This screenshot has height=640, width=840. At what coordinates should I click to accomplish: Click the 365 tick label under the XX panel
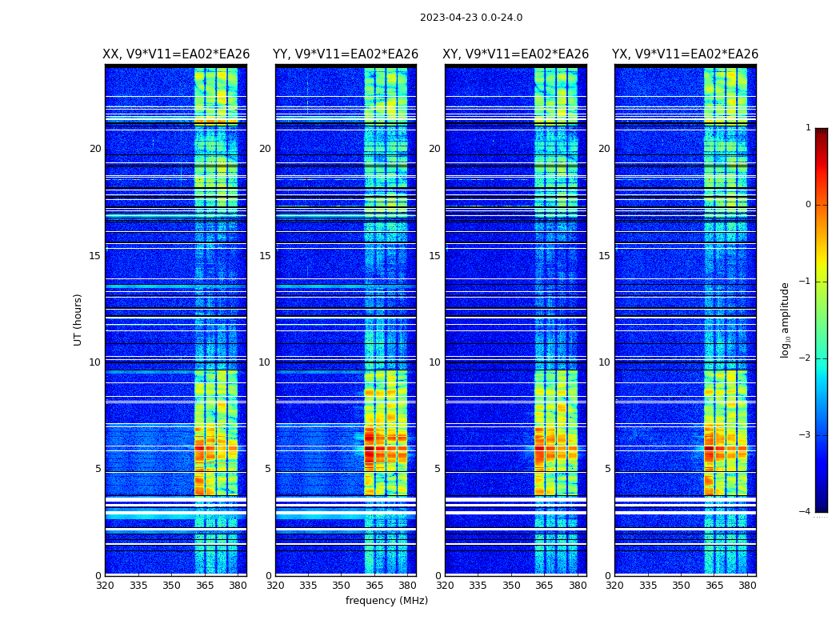coord(205,586)
